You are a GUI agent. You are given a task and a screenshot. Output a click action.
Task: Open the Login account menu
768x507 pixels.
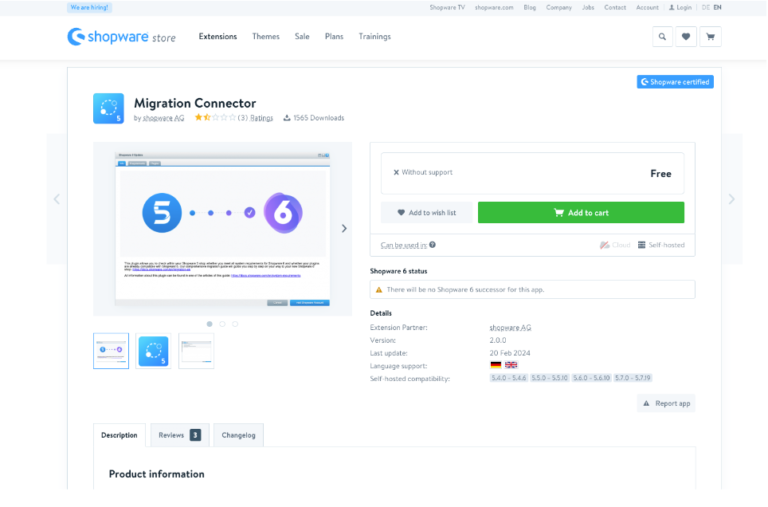[680, 7]
